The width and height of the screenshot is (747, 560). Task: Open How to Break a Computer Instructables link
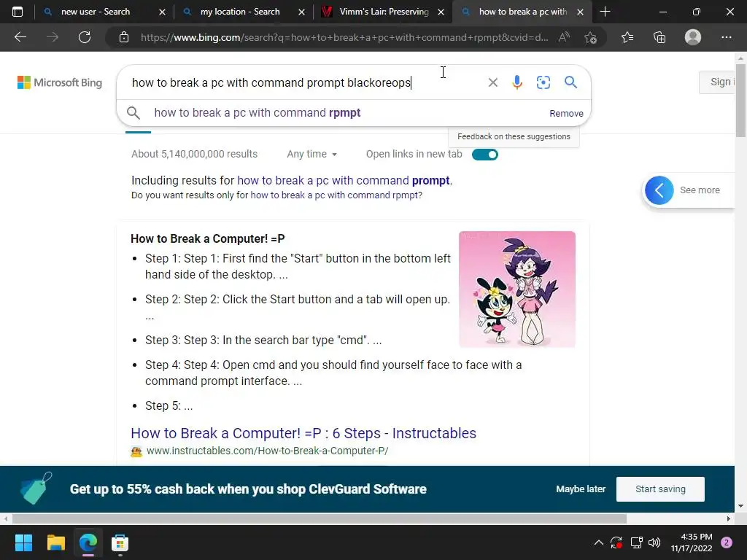303,433
